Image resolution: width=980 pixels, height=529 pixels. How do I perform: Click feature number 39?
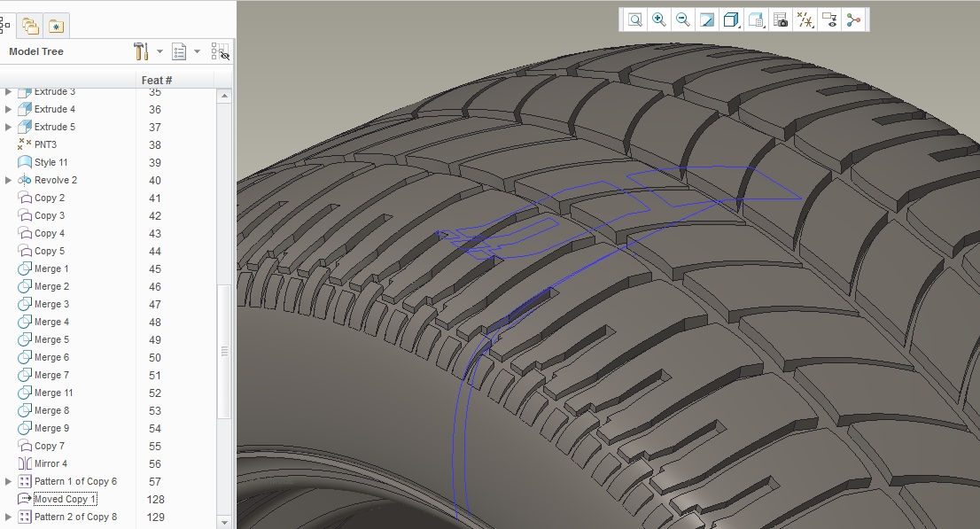pos(155,162)
